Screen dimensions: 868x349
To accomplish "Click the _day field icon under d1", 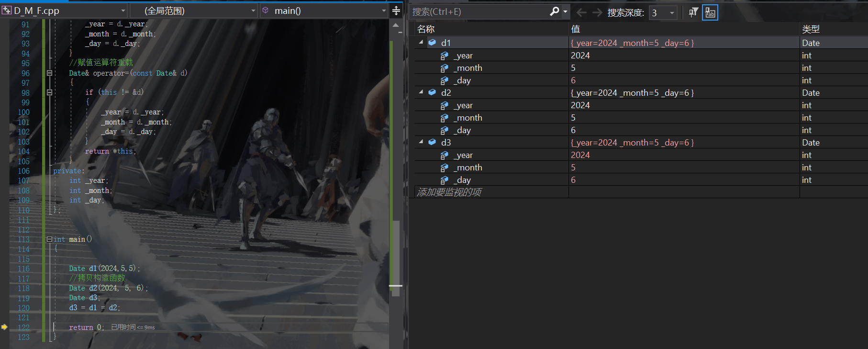I will coord(445,80).
